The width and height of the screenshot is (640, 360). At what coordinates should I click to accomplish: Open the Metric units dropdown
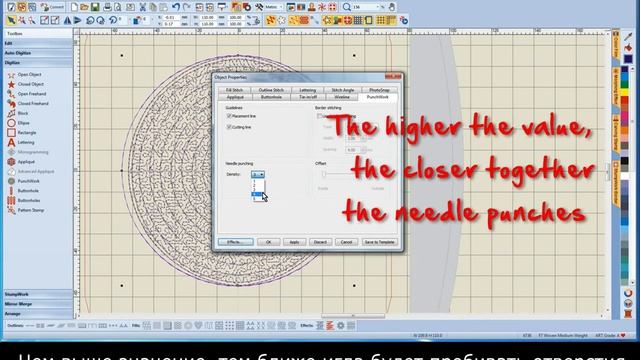coord(280,7)
